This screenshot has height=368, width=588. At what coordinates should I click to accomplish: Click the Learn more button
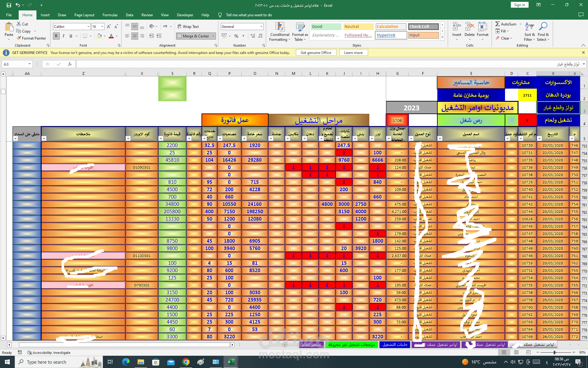coord(353,53)
